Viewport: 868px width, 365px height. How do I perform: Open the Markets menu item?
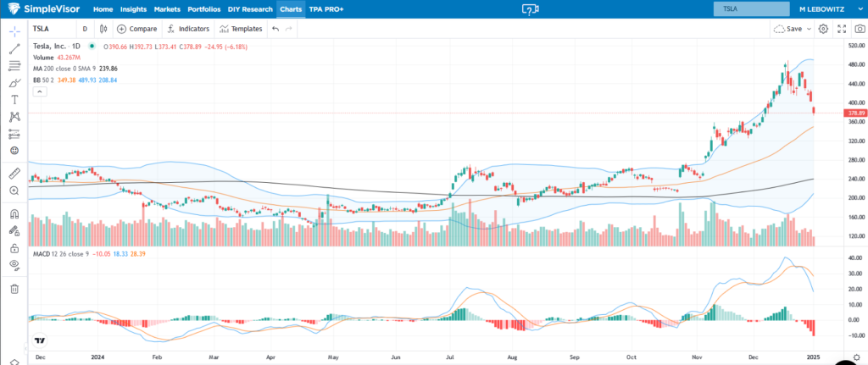[167, 9]
